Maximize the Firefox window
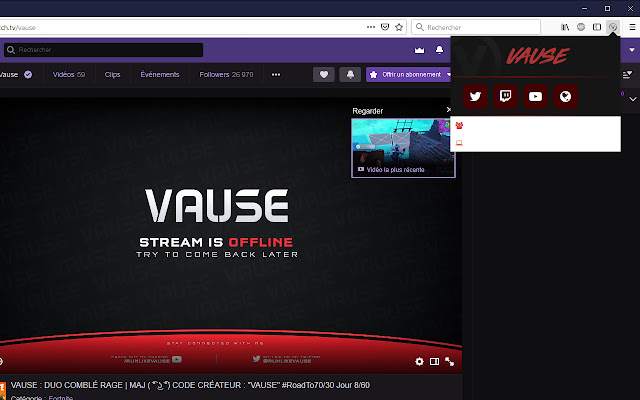640x400 pixels. click(x=607, y=8)
